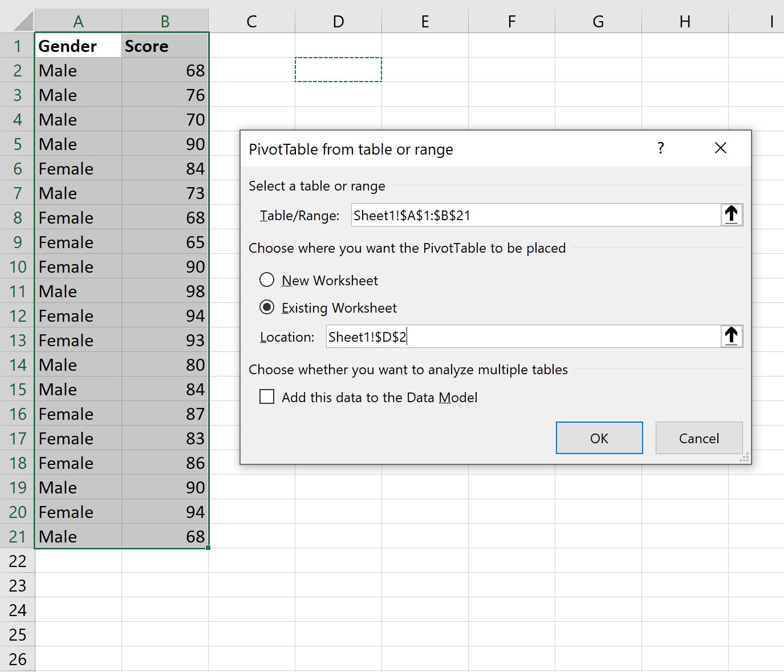Select row number 21
The image size is (784, 672).
17,536
